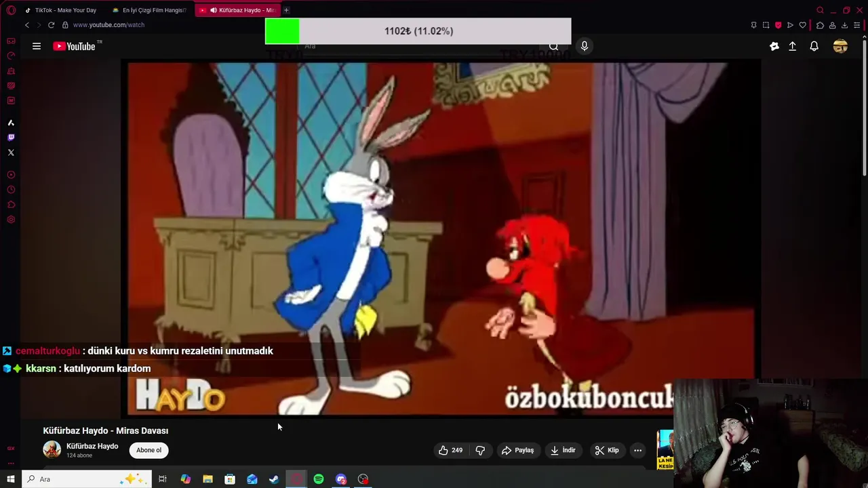
Task: Share the video with Paylaş
Action: pyautogui.click(x=518, y=450)
